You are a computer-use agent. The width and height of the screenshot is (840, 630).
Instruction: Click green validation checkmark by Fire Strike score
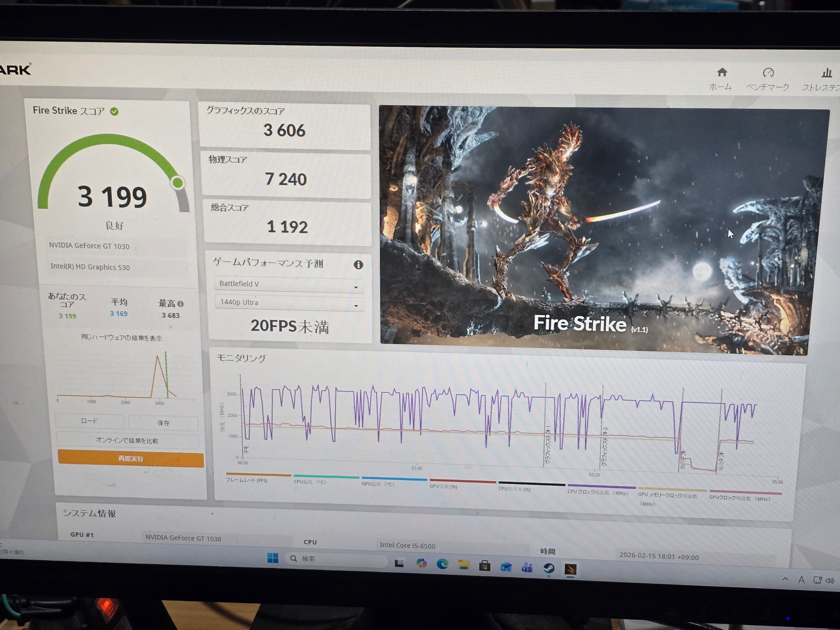point(114,111)
